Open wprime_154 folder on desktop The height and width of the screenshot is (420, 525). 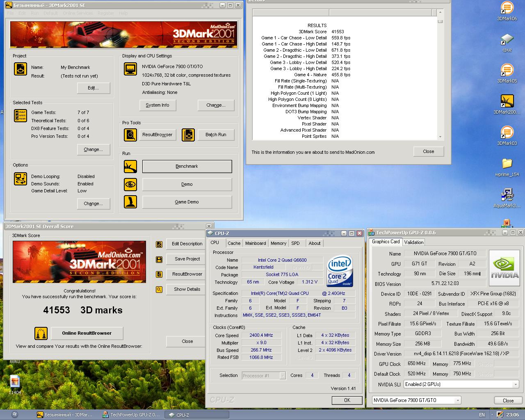507,167
